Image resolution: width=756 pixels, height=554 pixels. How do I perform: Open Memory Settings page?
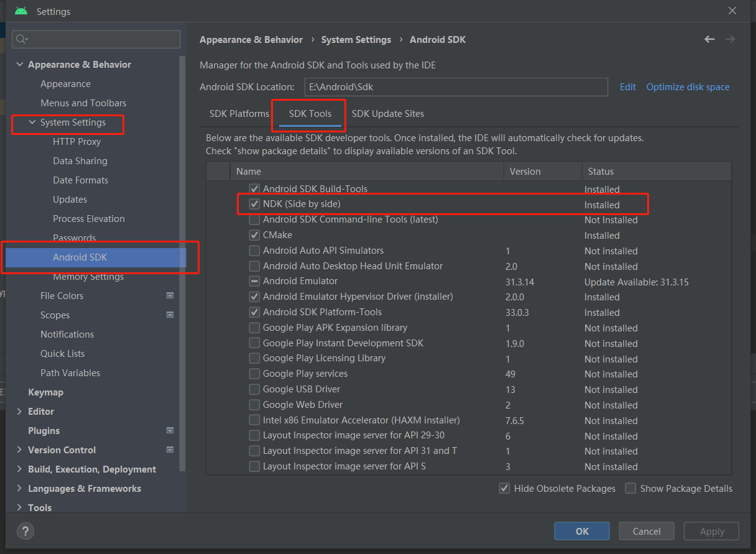click(x=88, y=277)
